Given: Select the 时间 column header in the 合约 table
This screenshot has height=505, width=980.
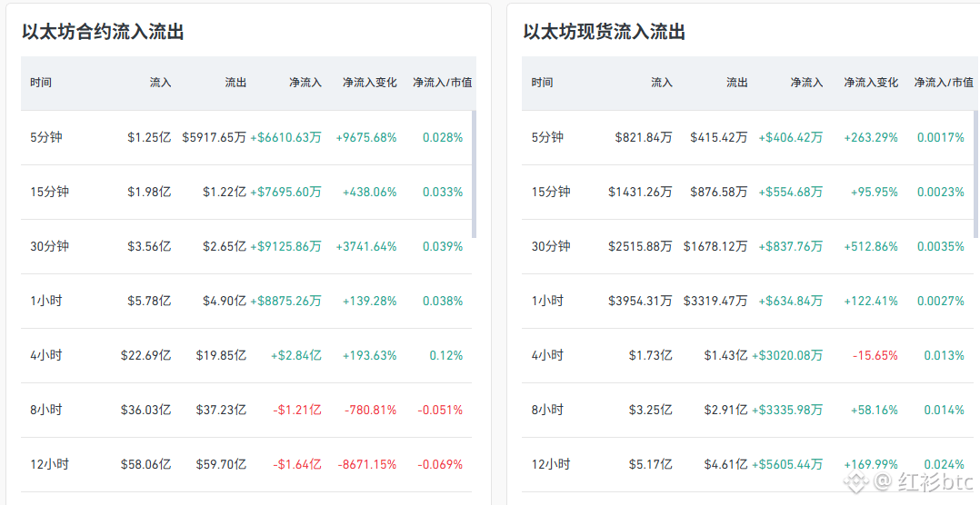Looking at the screenshot, I should [41, 83].
